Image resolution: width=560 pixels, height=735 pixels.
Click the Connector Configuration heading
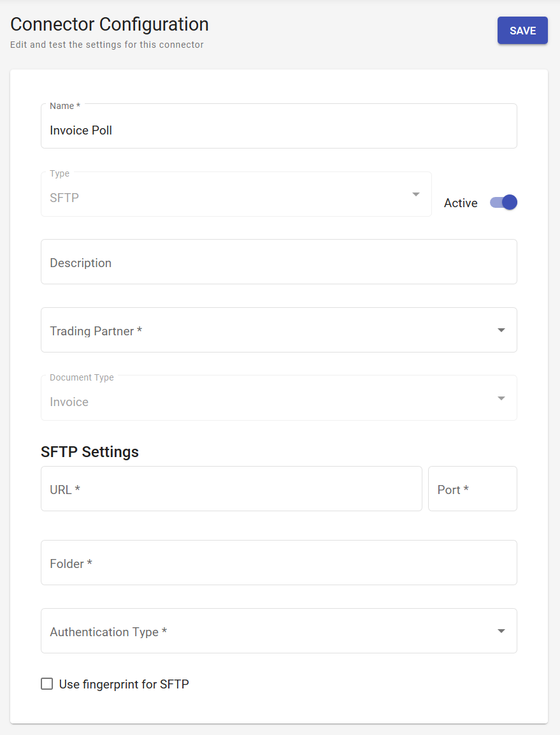109,24
